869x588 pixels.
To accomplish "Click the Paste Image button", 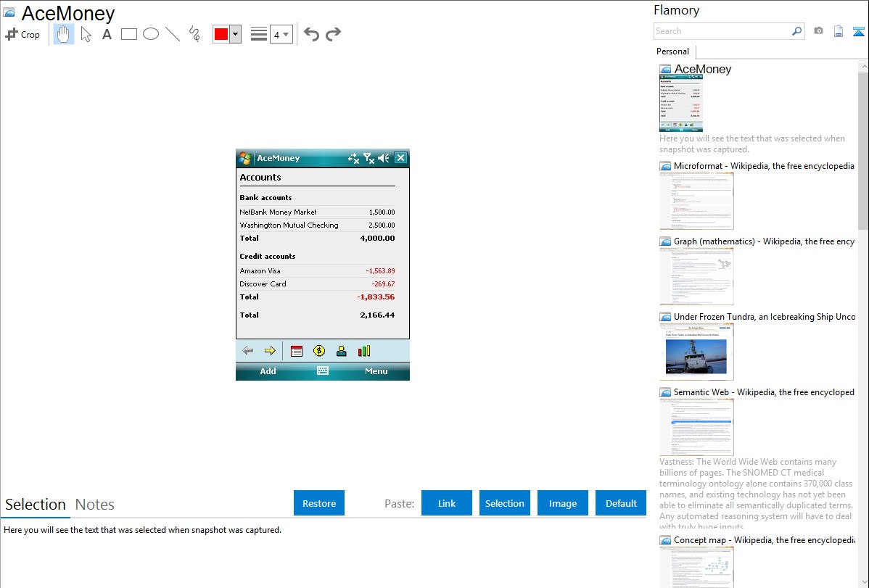I will [562, 503].
